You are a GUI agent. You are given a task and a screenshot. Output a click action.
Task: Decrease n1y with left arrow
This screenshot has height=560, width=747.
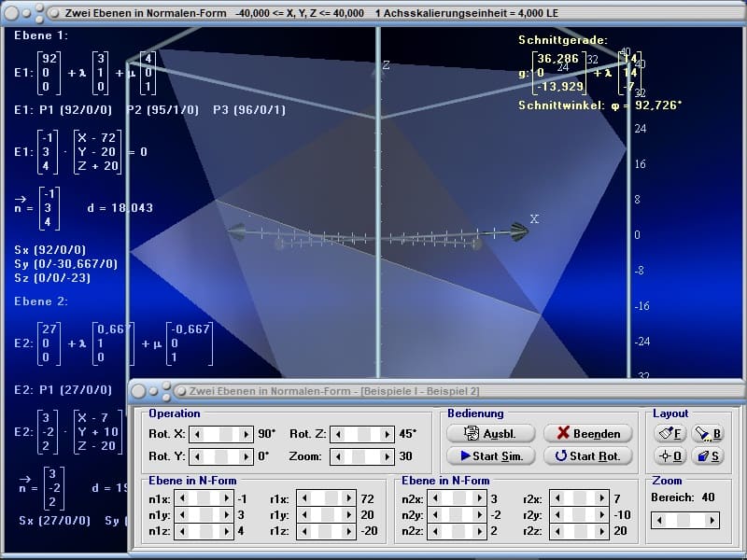pyautogui.click(x=182, y=514)
